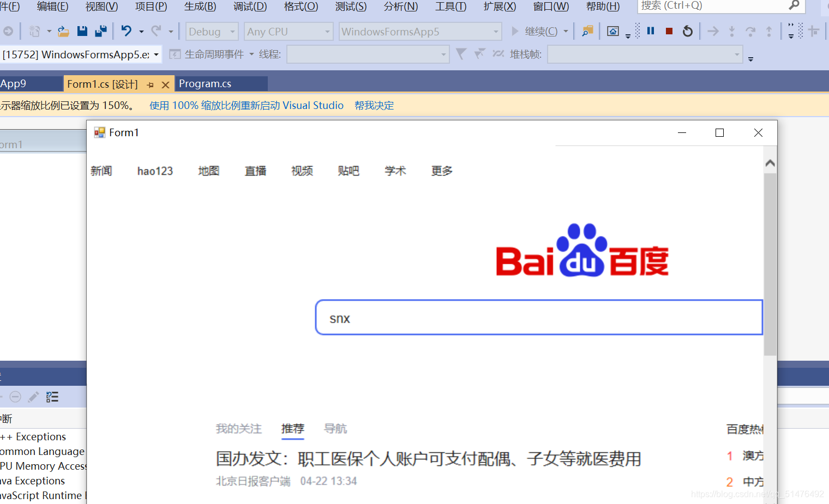
Task: Click the 帮我决定 link
Action: pyautogui.click(x=374, y=105)
